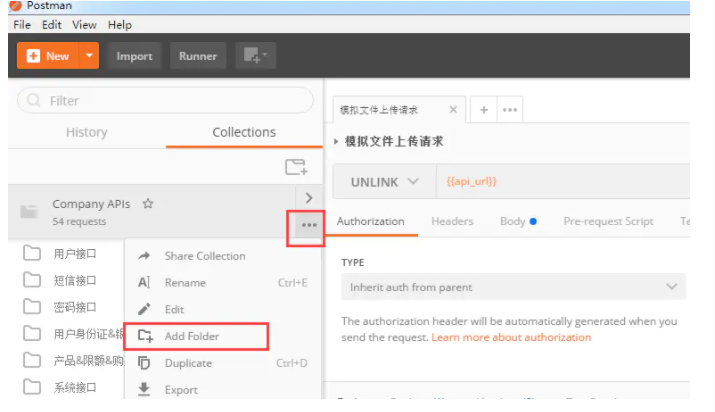Click the magnifier icon in Filter box

(33, 100)
